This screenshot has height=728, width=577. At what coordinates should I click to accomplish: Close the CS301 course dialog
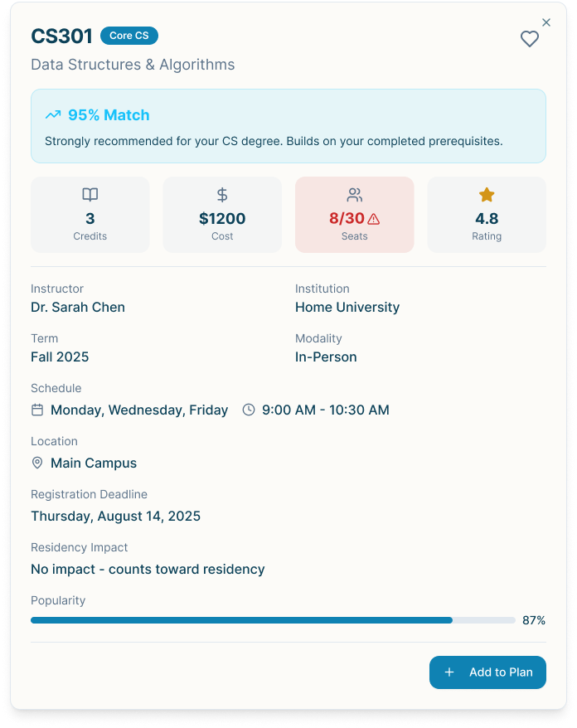pyautogui.click(x=545, y=22)
